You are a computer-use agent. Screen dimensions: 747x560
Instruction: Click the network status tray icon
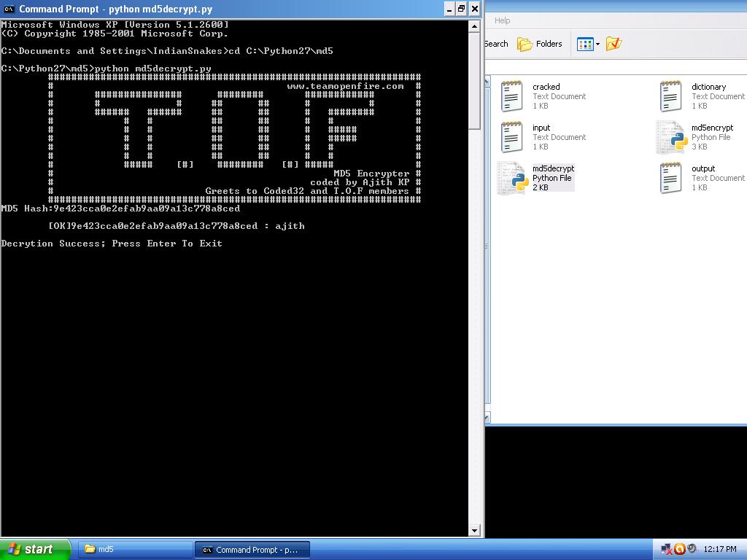666,548
